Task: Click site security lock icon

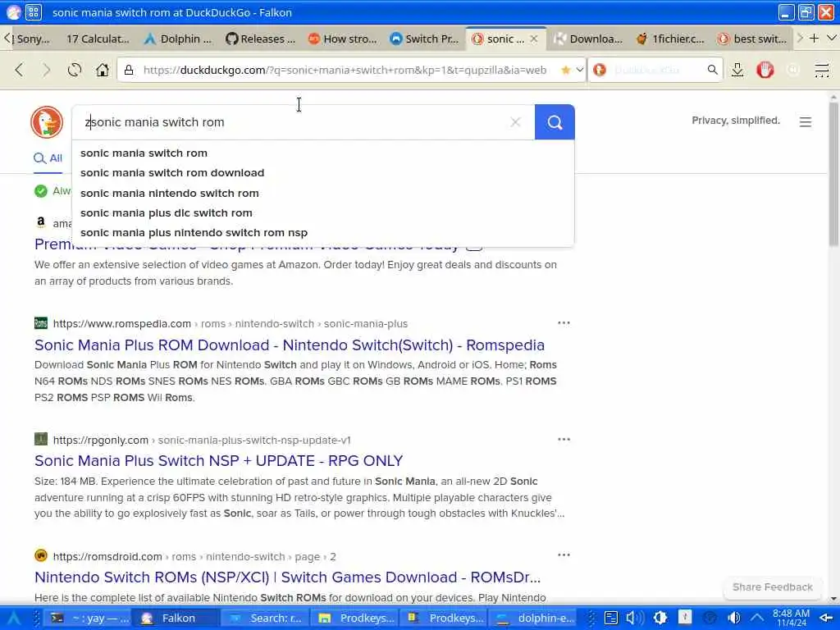Action: coord(129,70)
